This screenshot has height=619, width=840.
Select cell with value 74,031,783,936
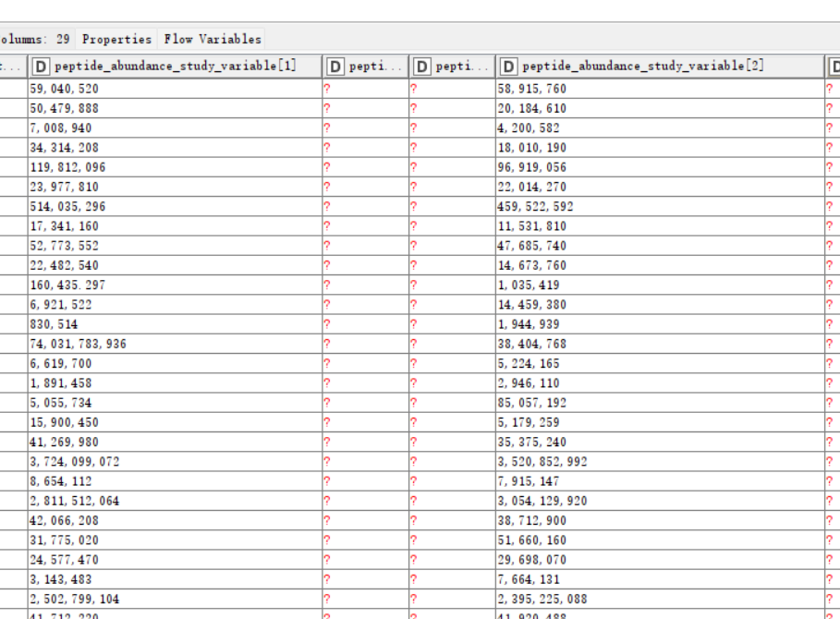(176, 344)
